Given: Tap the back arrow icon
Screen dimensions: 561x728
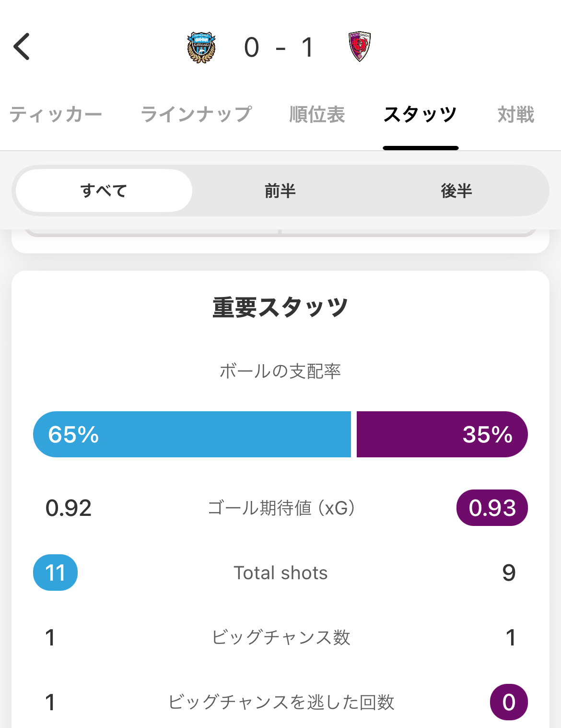Looking at the screenshot, I should pos(22,47).
